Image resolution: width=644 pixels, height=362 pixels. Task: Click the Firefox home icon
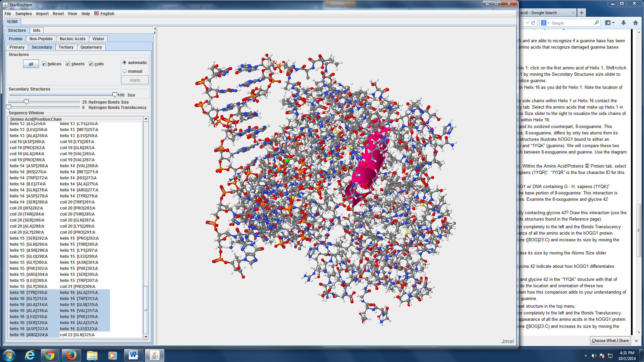tap(635, 23)
